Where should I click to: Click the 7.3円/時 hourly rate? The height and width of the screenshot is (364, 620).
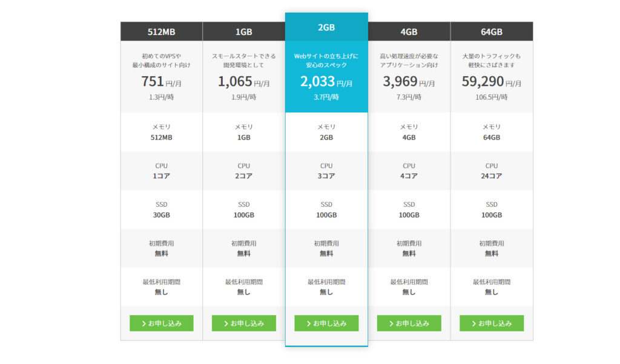click(x=409, y=97)
